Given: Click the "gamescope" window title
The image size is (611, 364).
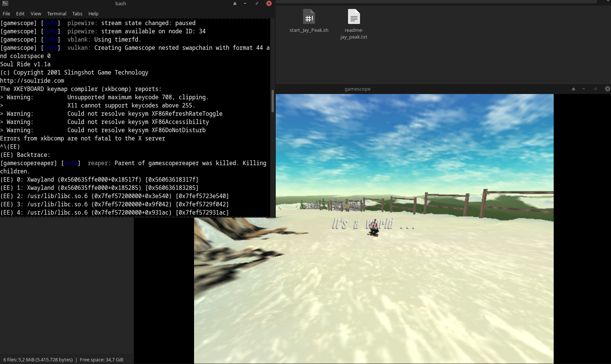Looking at the screenshot, I should click(x=357, y=89).
